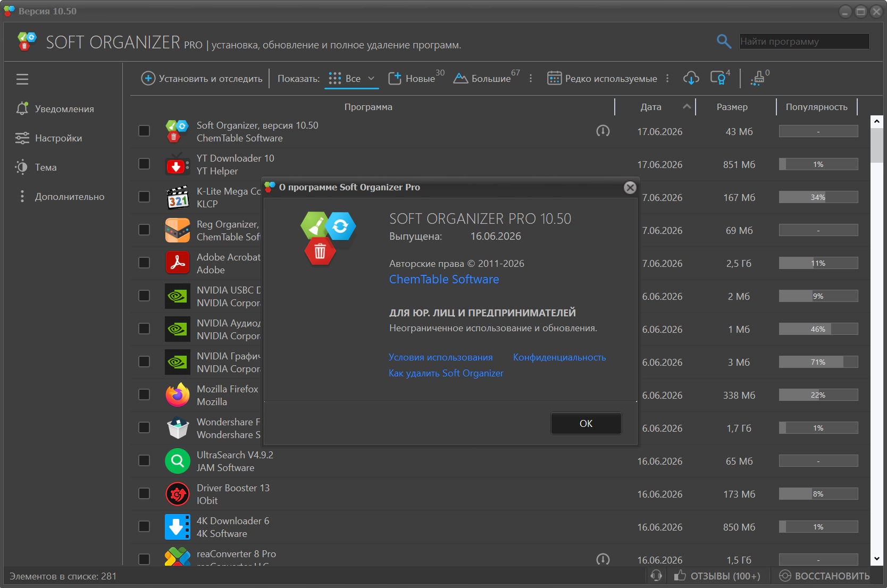
Task: Click ОТЗЫВЫ (100+) in status bar
Action: [717, 576]
